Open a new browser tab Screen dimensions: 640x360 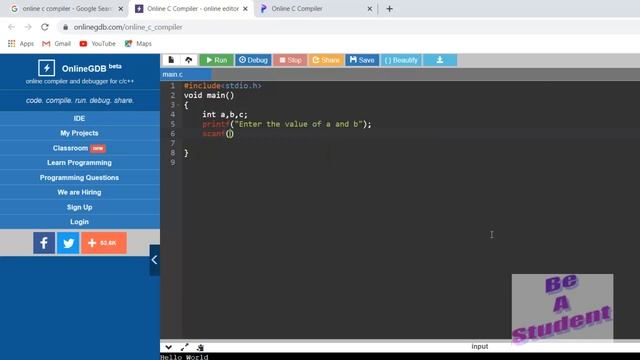coord(389,9)
